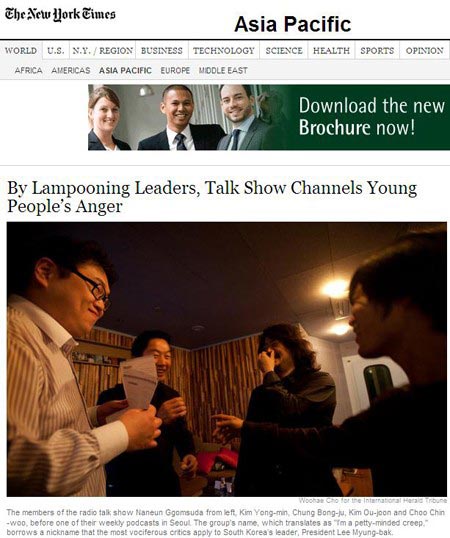Select Asia Pacific sub-navigation link
This screenshot has height=538, width=450.
pyautogui.click(x=125, y=70)
